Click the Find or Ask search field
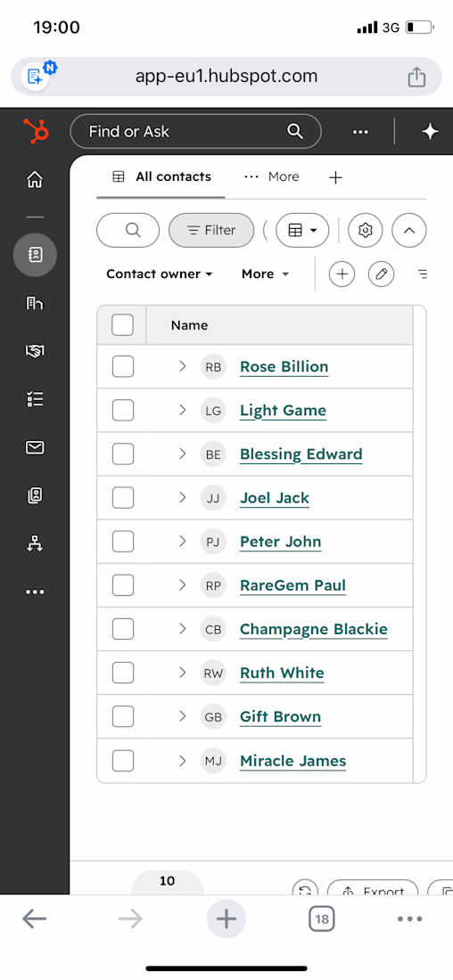 tap(196, 131)
